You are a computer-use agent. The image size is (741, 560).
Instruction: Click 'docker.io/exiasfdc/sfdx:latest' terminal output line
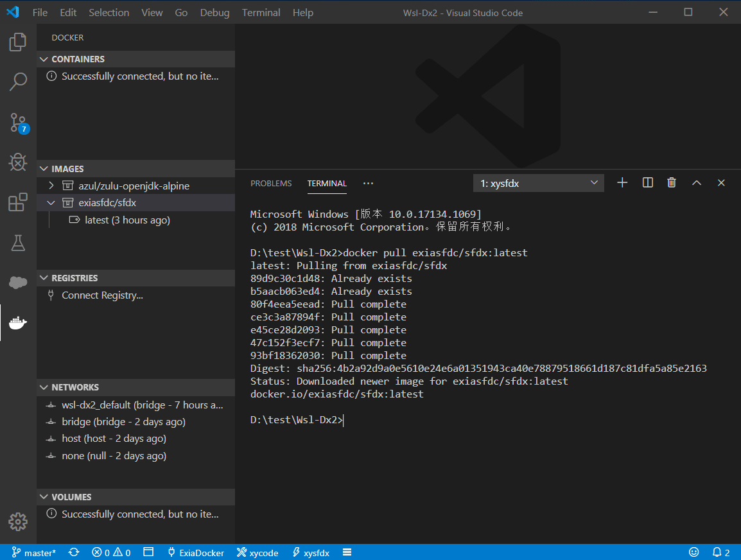click(x=337, y=394)
